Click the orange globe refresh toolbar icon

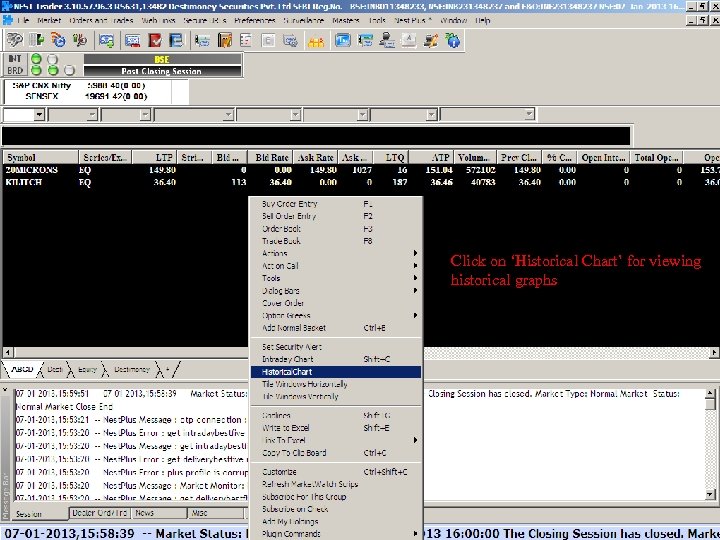tap(58, 40)
